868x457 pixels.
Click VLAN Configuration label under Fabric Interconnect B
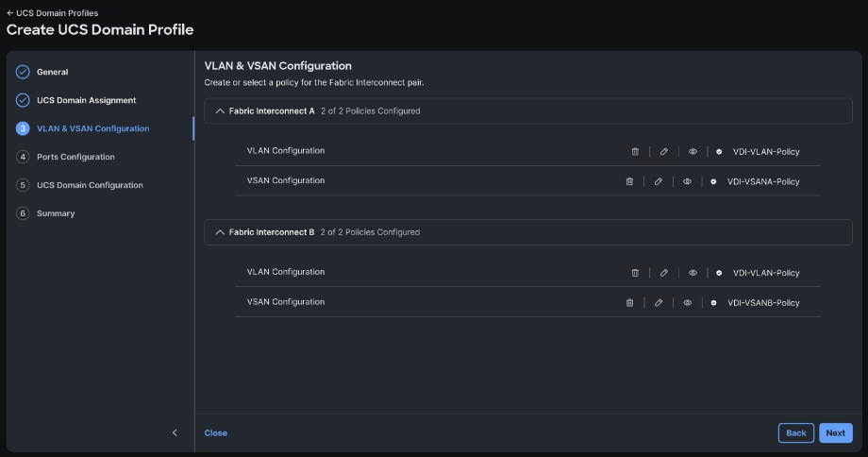pyautogui.click(x=286, y=272)
